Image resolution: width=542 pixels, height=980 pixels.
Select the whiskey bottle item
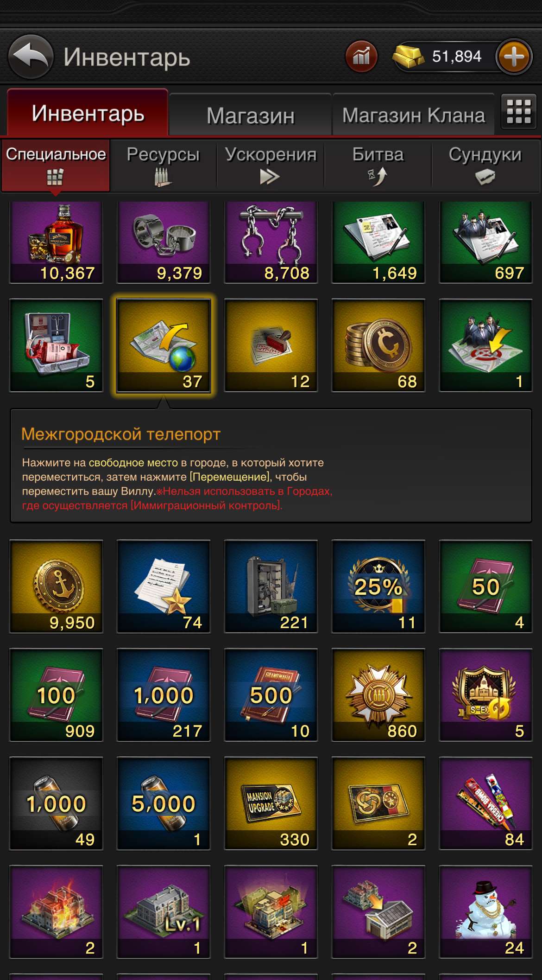[56, 242]
